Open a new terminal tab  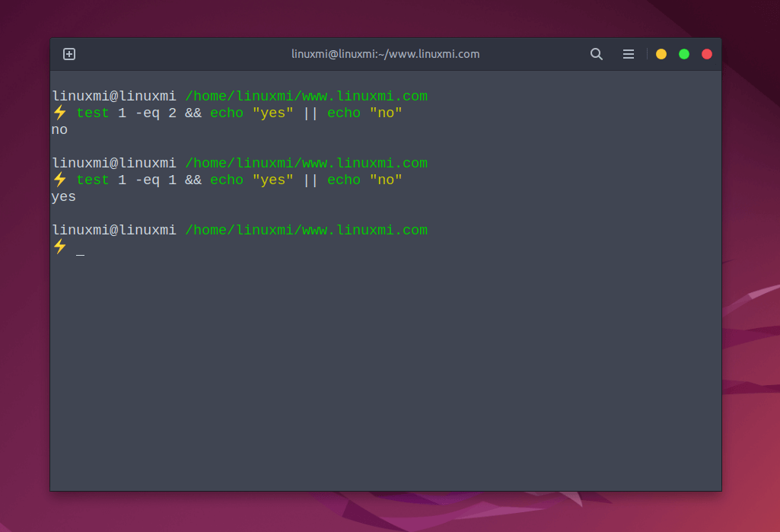[69, 54]
